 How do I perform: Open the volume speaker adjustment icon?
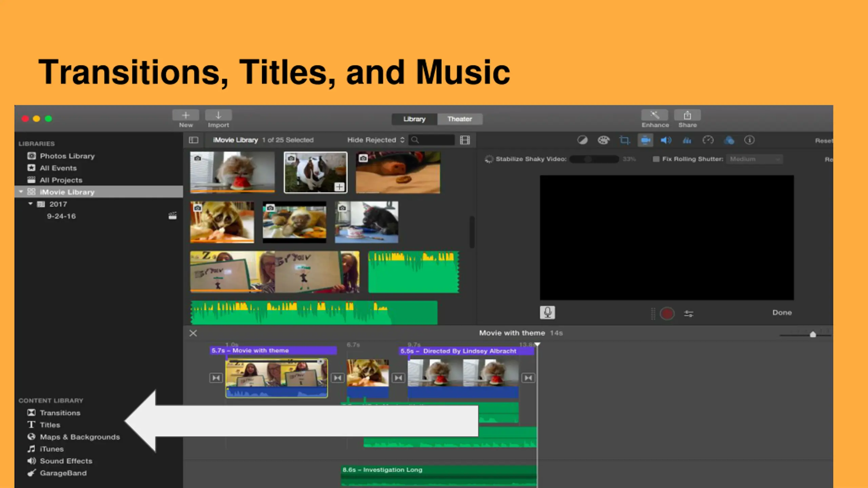[x=666, y=140]
